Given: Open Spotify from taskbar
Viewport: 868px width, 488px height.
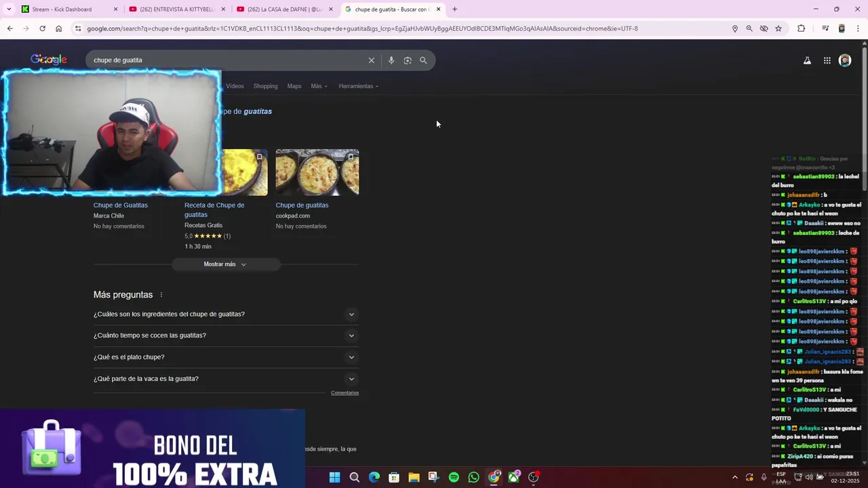Looking at the screenshot, I should (x=454, y=477).
